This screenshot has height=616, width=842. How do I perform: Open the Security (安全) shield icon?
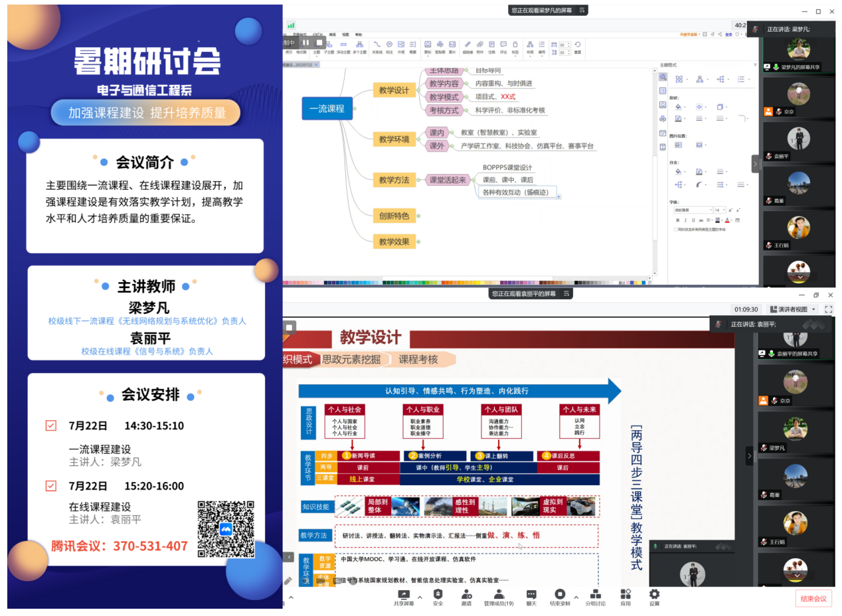click(438, 595)
